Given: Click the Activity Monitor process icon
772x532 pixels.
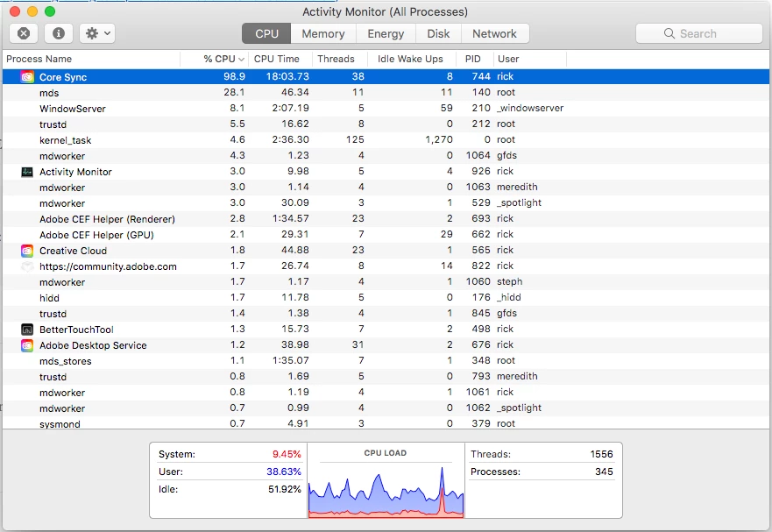Looking at the screenshot, I should tap(27, 172).
